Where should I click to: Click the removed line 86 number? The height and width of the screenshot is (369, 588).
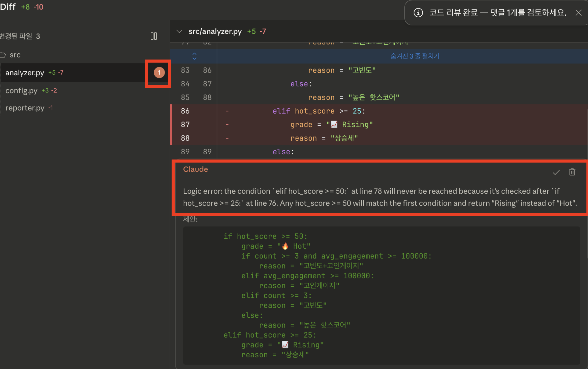coord(185,111)
